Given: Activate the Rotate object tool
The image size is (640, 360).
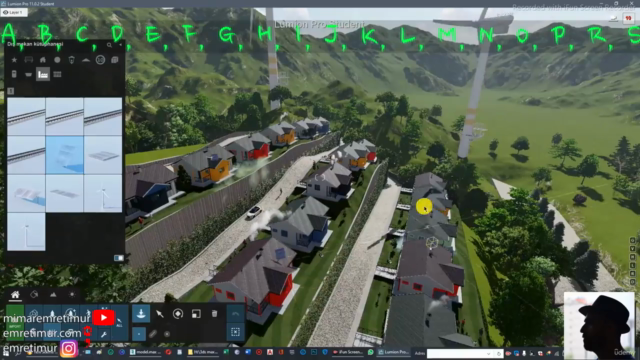Looking at the screenshot, I should tap(178, 314).
